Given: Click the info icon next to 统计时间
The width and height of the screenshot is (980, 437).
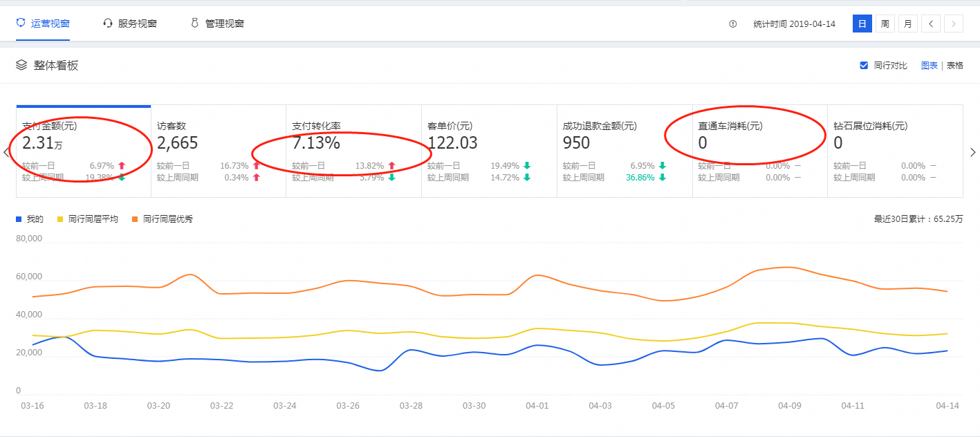Looking at the screenshot, I should click(733, 24).
